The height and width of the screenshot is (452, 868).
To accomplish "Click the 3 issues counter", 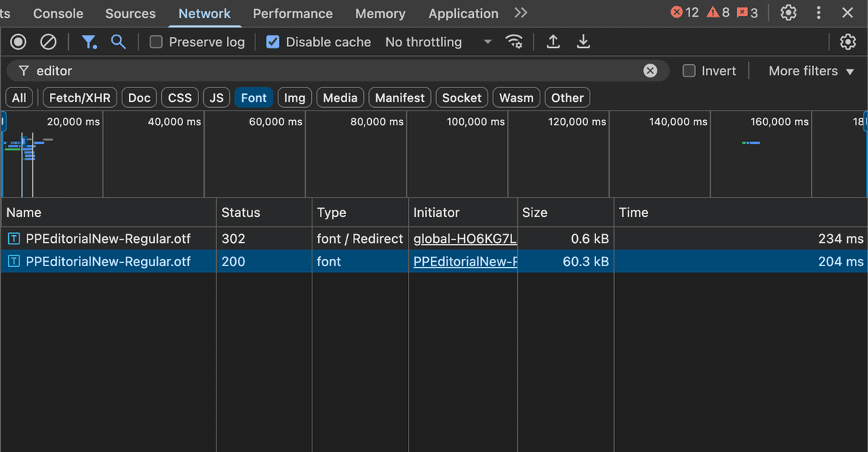I will click(747, 12).
